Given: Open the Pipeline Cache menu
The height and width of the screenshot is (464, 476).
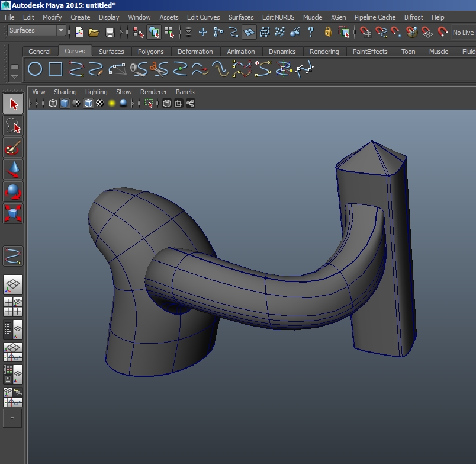Looking at the screenshot, I should tap(375, 17).
